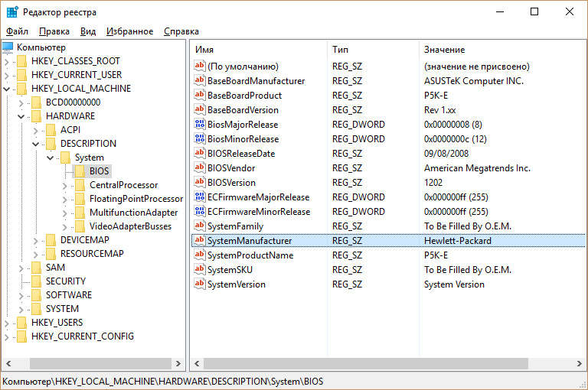Collapse the DESCRIPTION key node
Image resolution: width=588 pixels, height=390 pixels.
point(36,144)
